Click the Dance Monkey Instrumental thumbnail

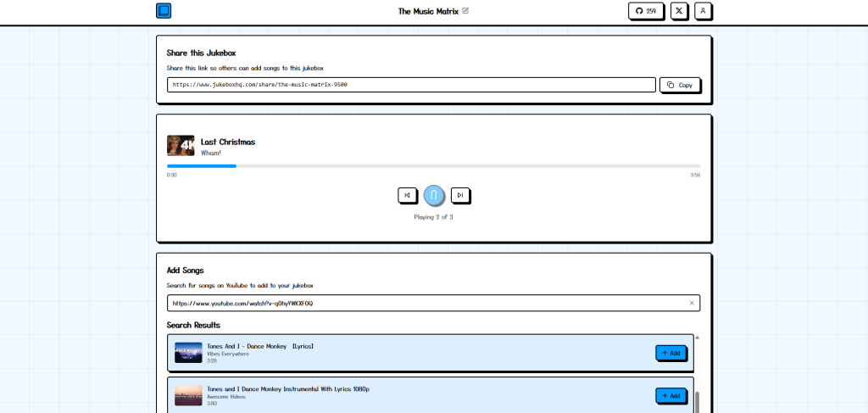(x=188, y=395)
